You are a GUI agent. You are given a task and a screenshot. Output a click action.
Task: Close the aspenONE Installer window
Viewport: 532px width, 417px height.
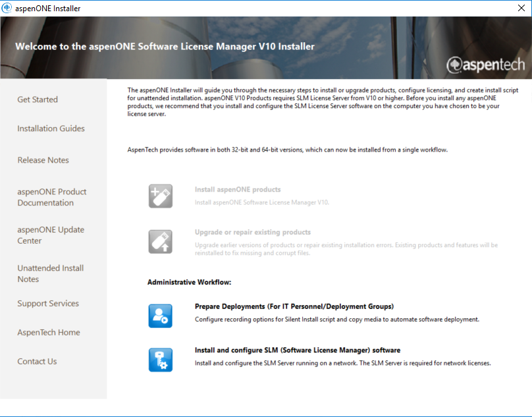(x=521, y=8)
